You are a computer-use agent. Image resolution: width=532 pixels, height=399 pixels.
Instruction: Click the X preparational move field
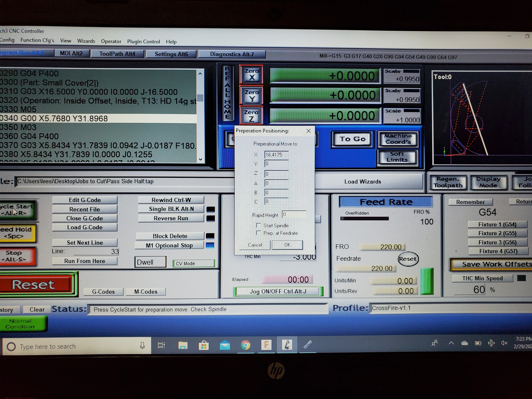276,155
